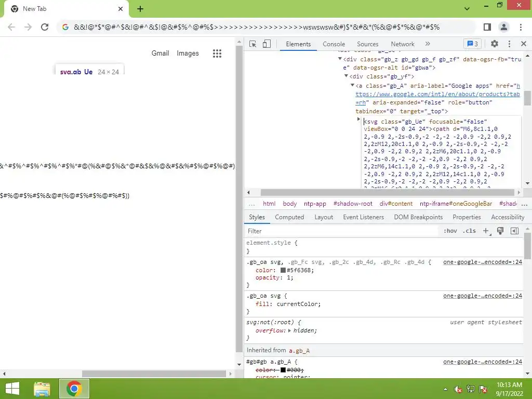532x399 pixels.
Task: Select the #shadow-root breadcrumb
Action: point(353,204)
